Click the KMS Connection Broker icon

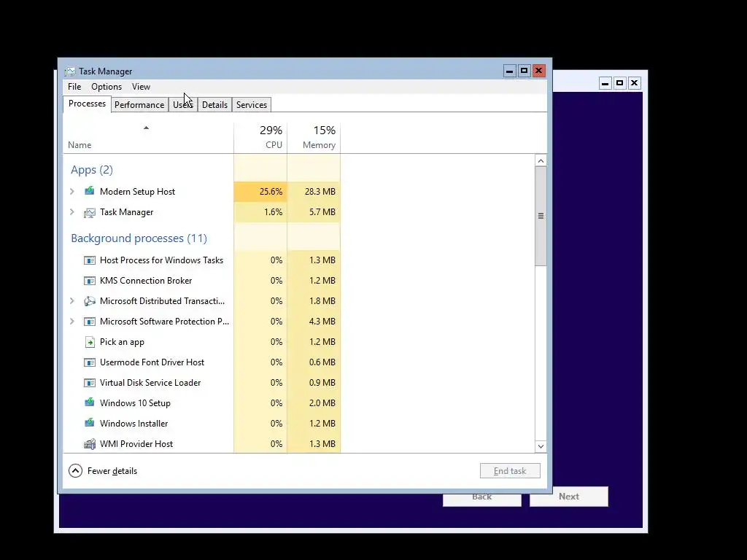(90, 281)
